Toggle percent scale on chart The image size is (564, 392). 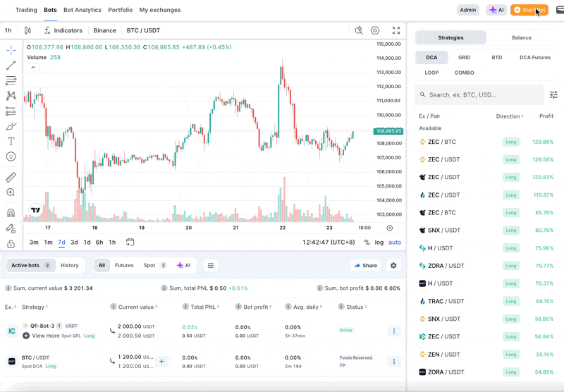coord(367,243)
